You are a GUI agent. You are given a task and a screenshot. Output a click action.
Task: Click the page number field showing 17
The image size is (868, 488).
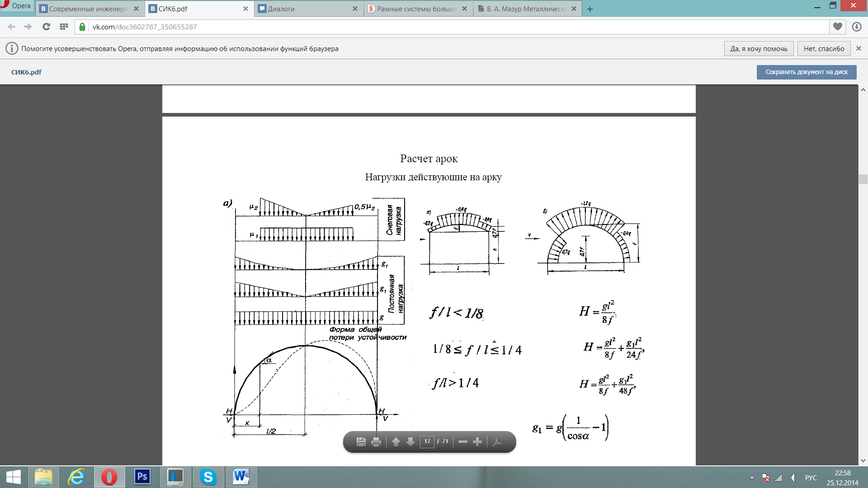click(427, 441)
